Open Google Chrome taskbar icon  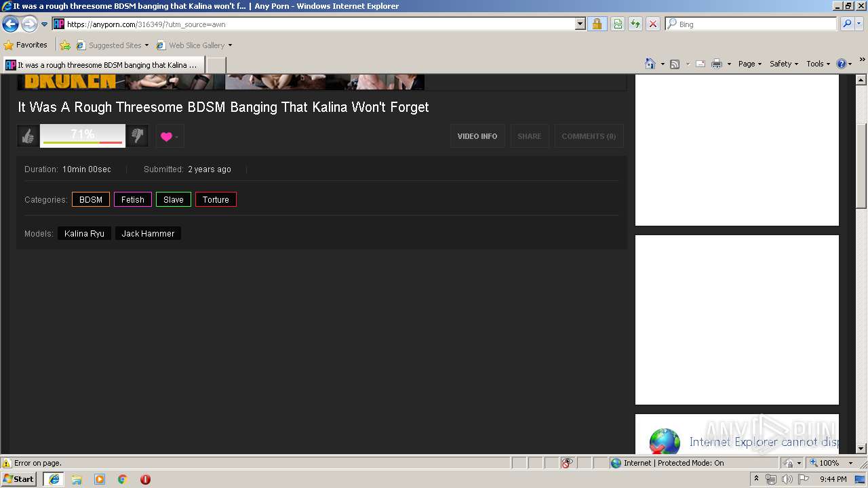[123, 479]
